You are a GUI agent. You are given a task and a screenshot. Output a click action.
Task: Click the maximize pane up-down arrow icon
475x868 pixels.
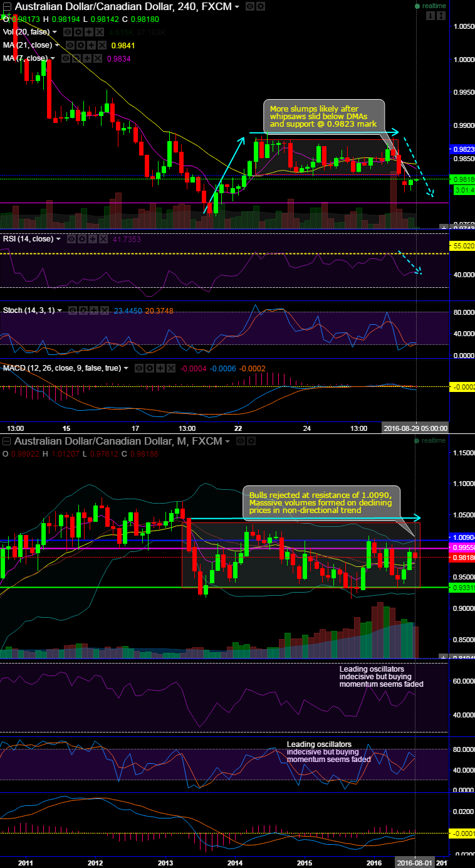(442, 18)
